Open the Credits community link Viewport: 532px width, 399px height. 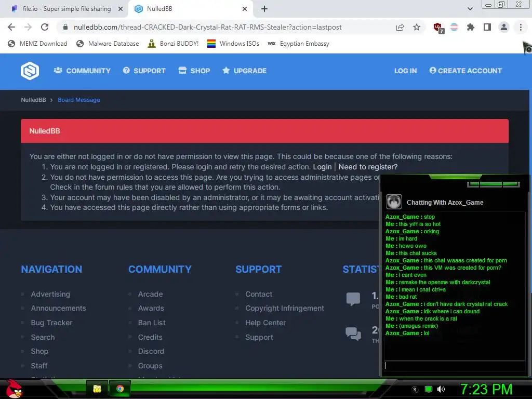(150, 337)
